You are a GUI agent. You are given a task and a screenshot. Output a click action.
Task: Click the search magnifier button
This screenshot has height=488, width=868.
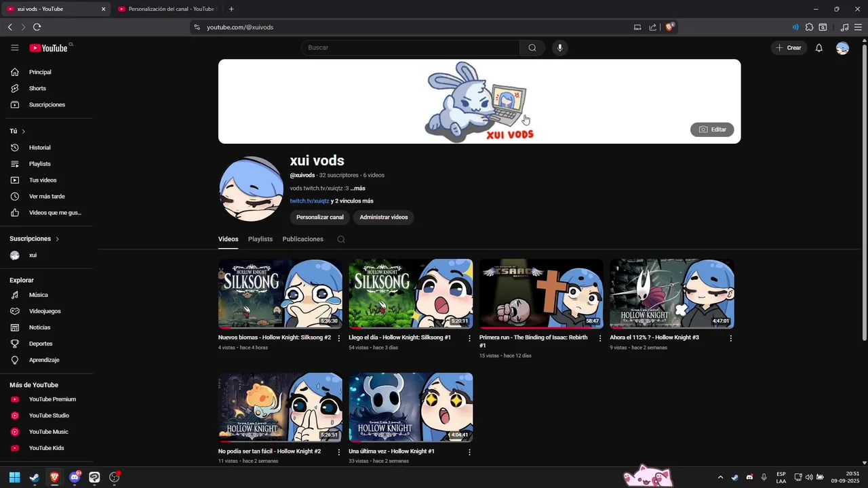(x=532, y=47)
